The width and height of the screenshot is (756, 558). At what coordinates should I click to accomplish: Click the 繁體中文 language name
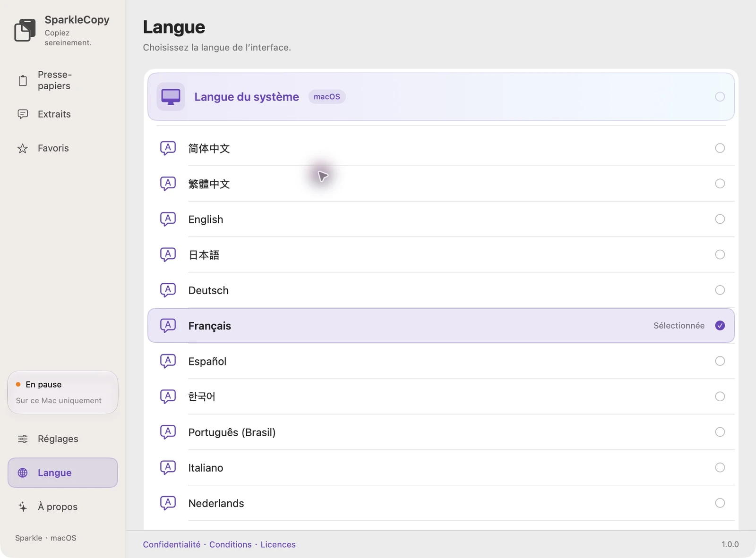click(209, 184)
